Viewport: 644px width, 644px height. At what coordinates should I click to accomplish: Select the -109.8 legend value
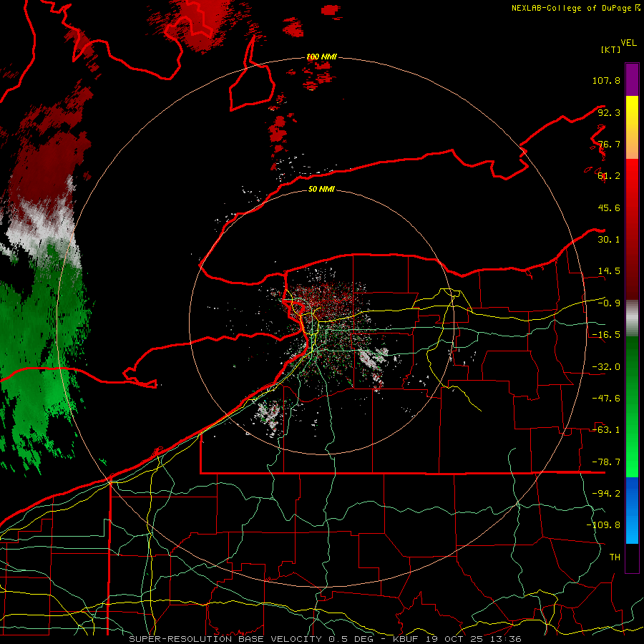coord(603,525)
